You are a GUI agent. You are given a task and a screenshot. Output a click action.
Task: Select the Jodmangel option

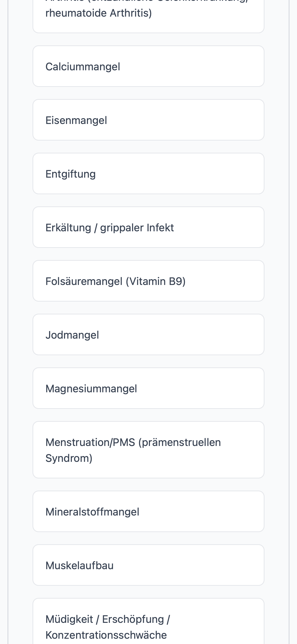coord(148,335)
